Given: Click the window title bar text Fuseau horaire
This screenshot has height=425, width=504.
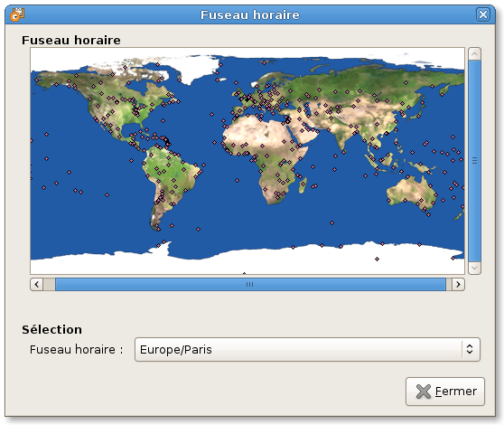Looking at the screenshot, I should pos(250,14).
